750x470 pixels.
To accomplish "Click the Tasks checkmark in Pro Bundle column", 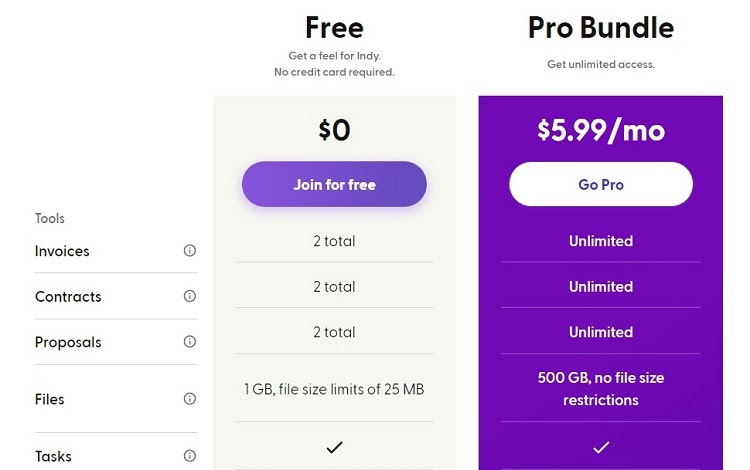I will tap(601, 448).
